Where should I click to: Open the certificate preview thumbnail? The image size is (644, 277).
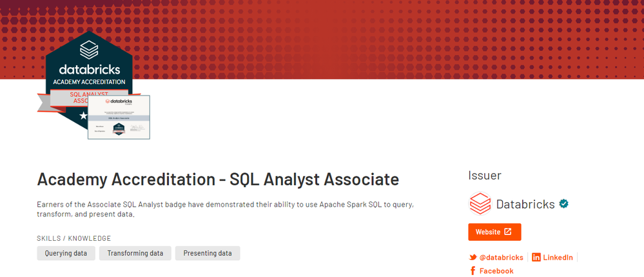pyautogui.click(x=119, y=117)
